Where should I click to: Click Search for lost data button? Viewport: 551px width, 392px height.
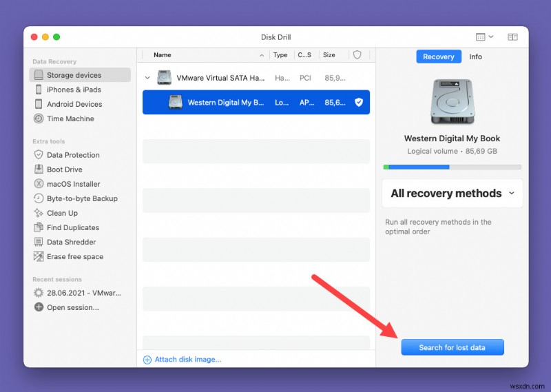[453, 347]
